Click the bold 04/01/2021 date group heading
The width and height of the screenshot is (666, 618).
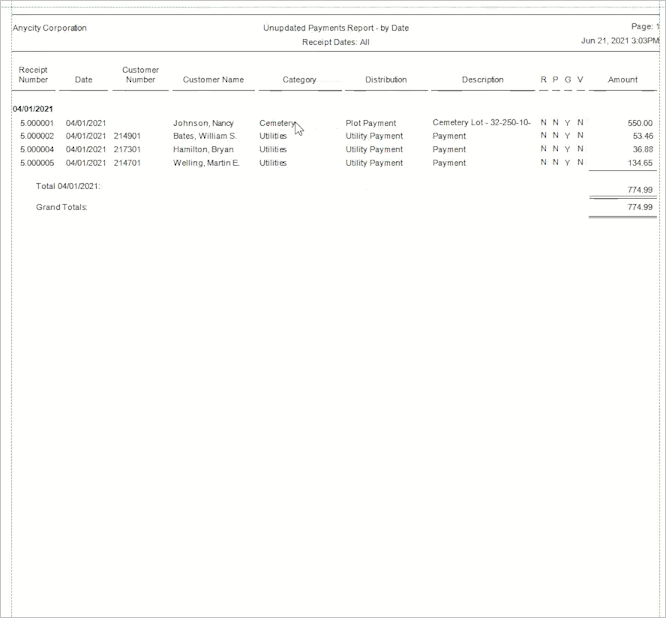click(x=33, y=108)
